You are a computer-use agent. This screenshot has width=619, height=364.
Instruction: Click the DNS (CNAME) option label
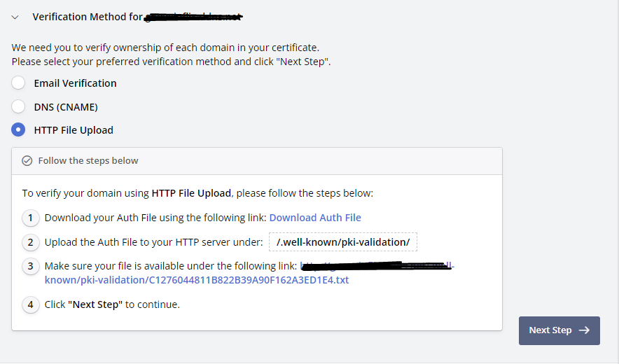click(66, 107)
